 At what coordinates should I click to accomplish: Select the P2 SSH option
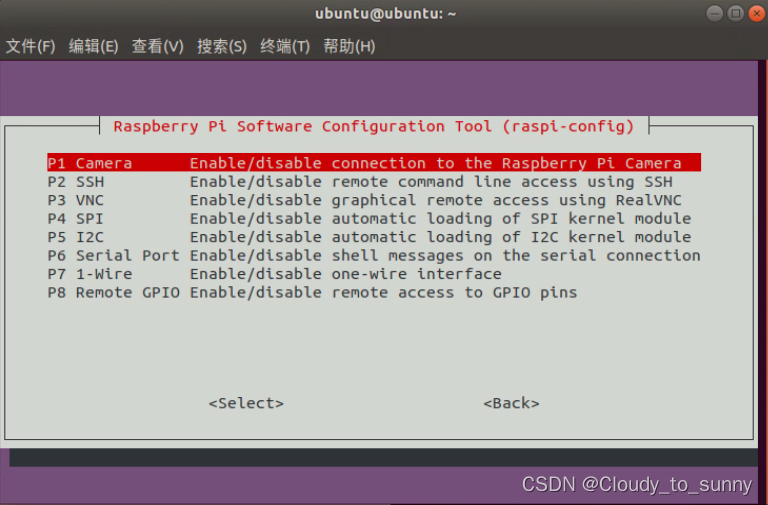374,182
